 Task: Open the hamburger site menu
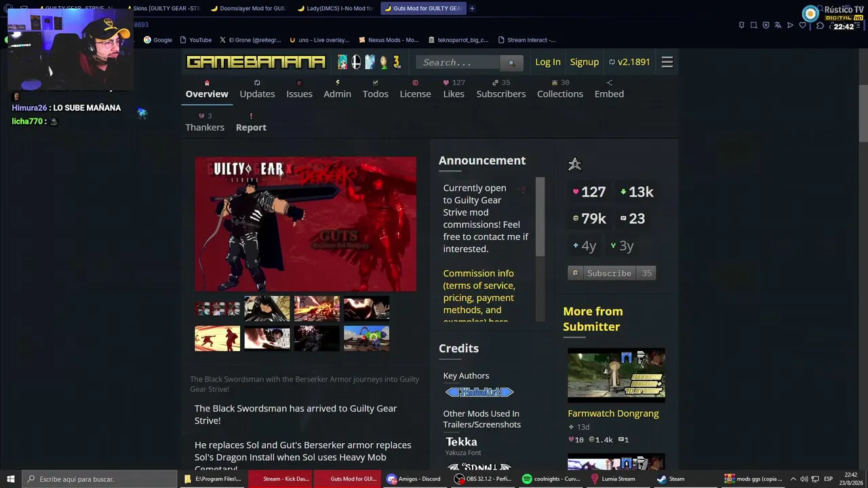coord(667,62)
